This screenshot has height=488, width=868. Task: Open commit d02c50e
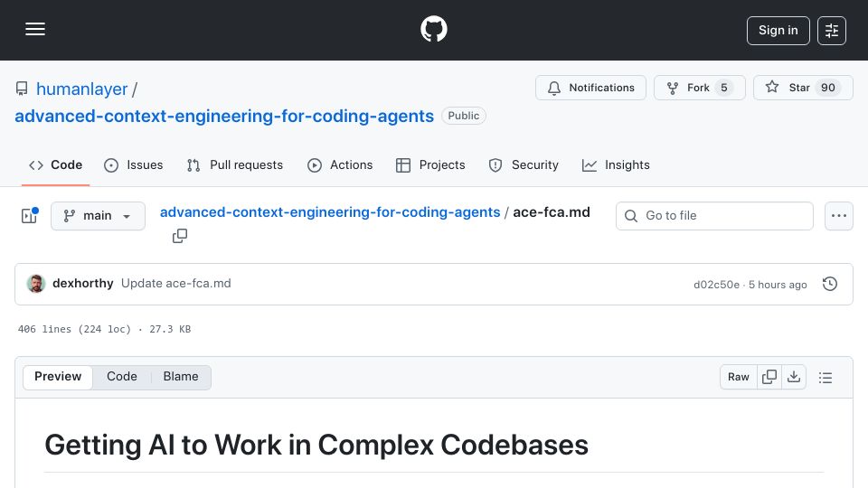coord(716,285)
